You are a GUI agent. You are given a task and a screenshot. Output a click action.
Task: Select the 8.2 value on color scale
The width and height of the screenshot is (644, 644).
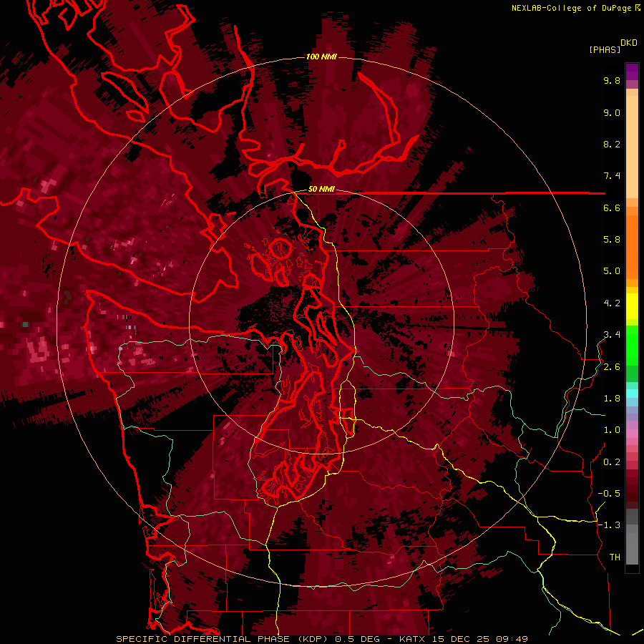pos(612,144)
